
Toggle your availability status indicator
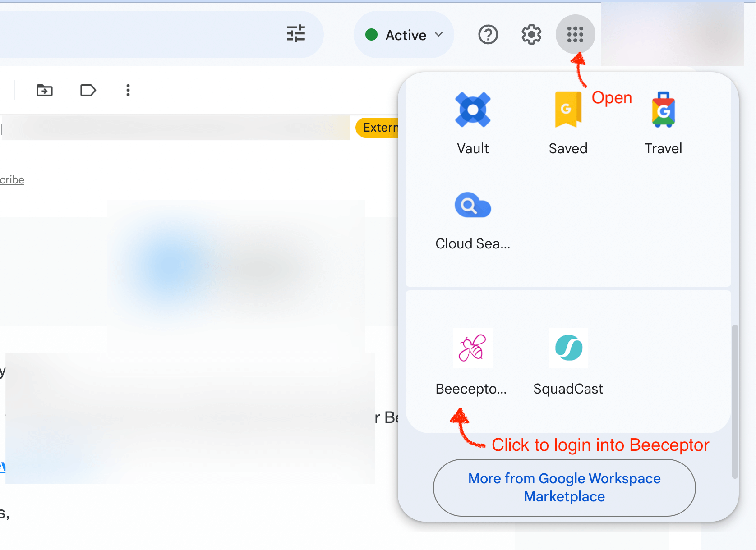(372, 34)
